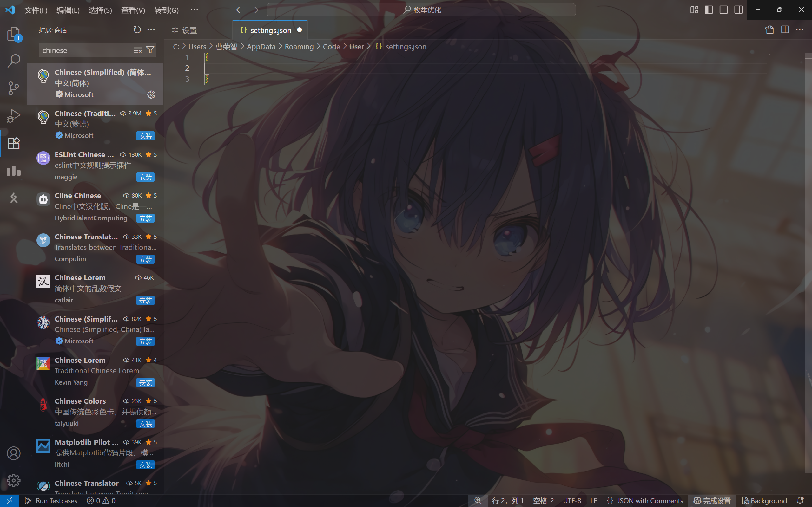Viewport: 812px width, 507px height.
Task: Open the 编辑(E) menu
Action: pyautogui.click(x=68, y=10)
